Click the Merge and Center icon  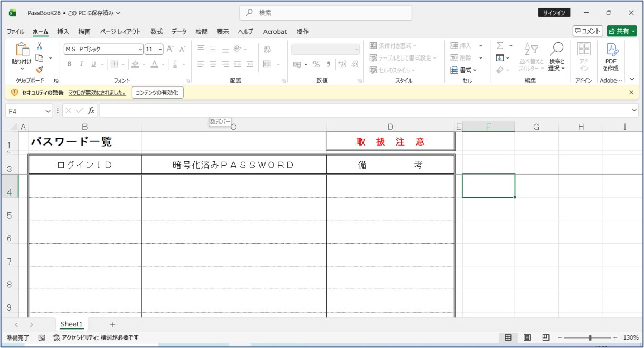tap(267, 64)
